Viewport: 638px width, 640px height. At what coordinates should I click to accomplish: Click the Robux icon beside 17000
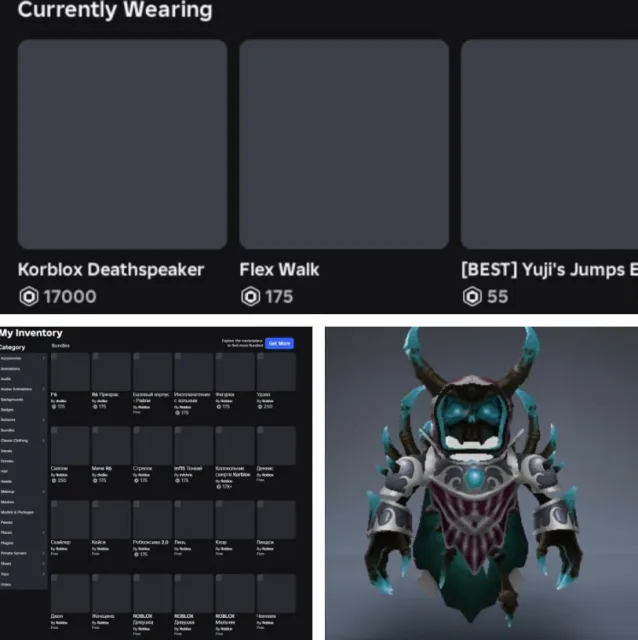coord(29,296)
